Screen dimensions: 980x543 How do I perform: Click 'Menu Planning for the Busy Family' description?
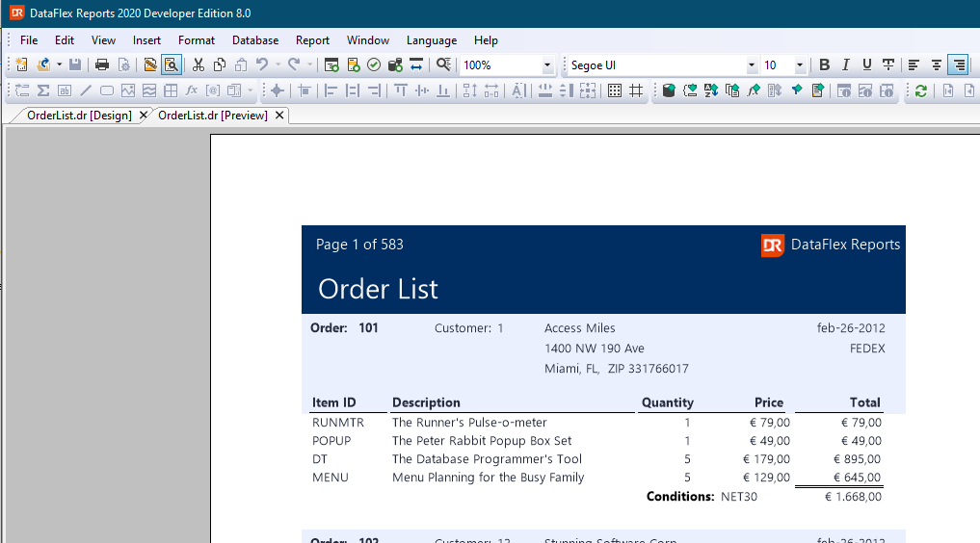pos(489,478)
